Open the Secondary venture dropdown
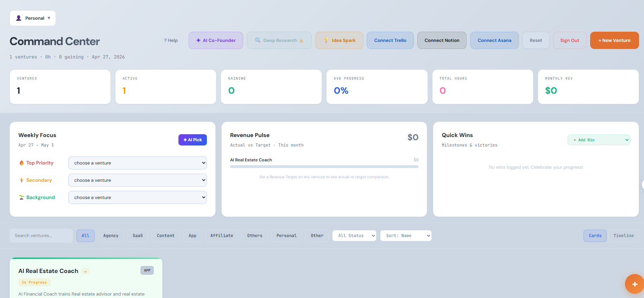Viewport: 644px width, 298px height. 138,180
